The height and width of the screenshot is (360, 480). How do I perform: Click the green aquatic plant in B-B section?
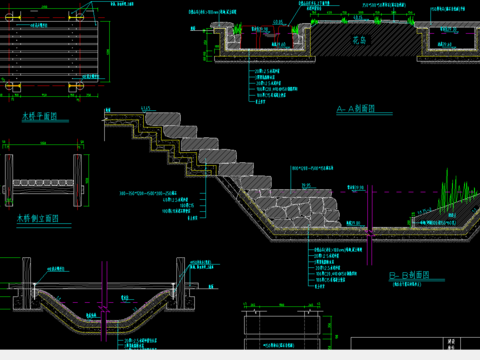tap(456, 191)
